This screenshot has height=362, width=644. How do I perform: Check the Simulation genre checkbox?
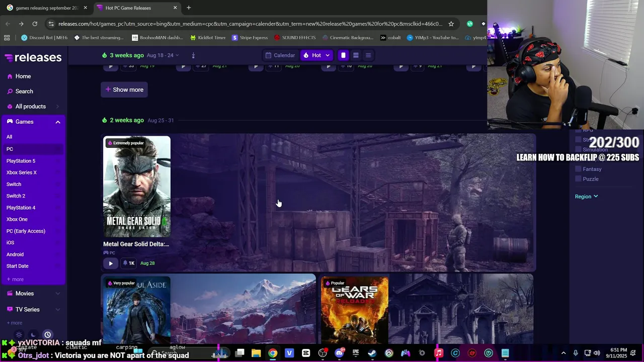click(578, 149)
